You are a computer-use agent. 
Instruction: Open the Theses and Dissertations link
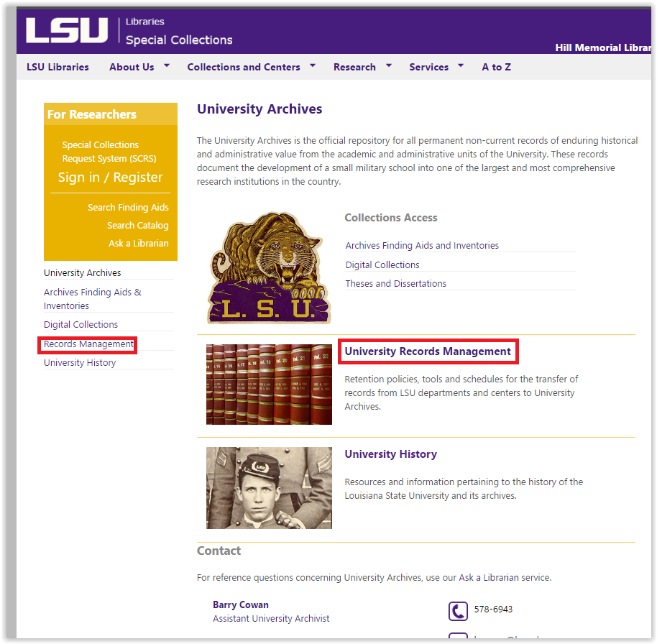pyautogui.click(x=395, y=283)
